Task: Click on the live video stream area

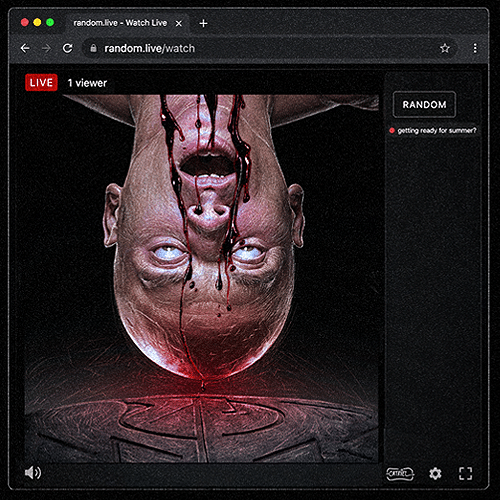Action: pyautogui.click(x=202, y=278)
